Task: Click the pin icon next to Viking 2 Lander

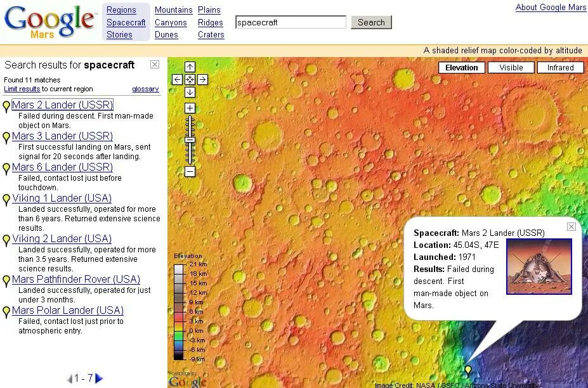Action: coord(6,241)
